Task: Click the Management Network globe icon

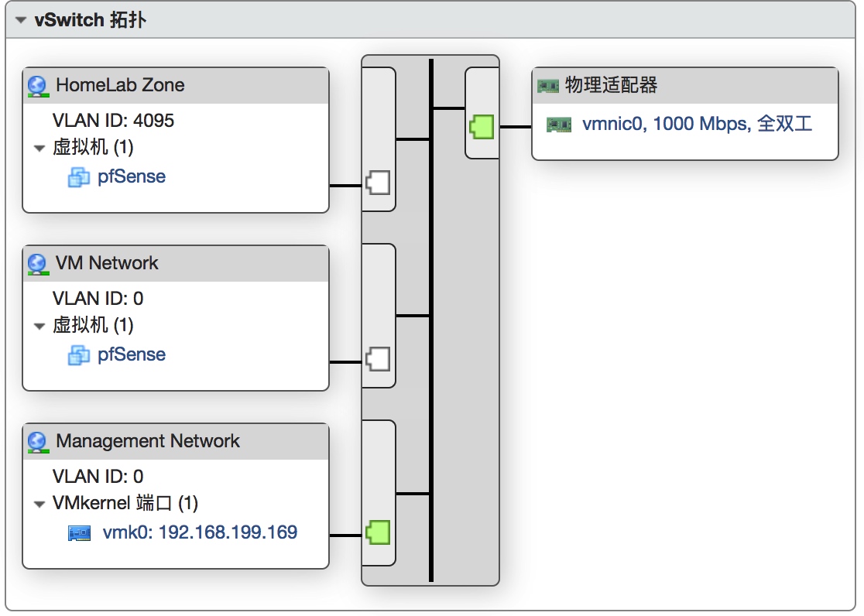Action: [37, 441]
